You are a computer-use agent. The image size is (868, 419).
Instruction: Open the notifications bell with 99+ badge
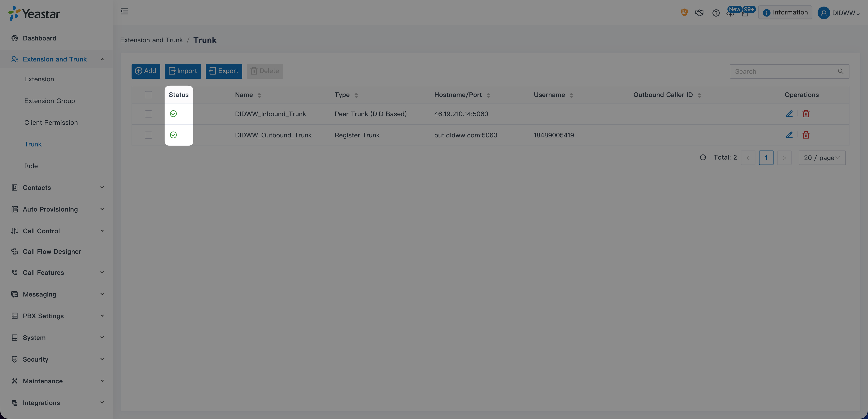tap(745, 14)
